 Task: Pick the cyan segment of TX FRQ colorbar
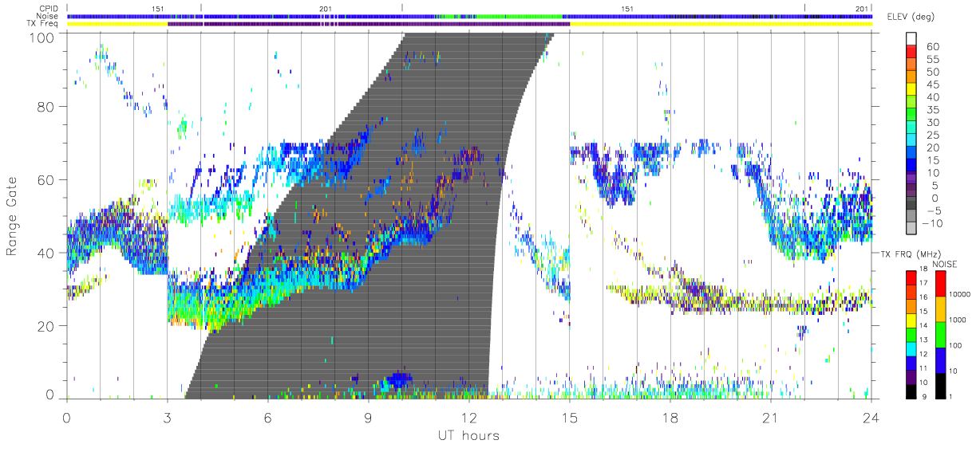pyautogui.click(x=911, y=348)
